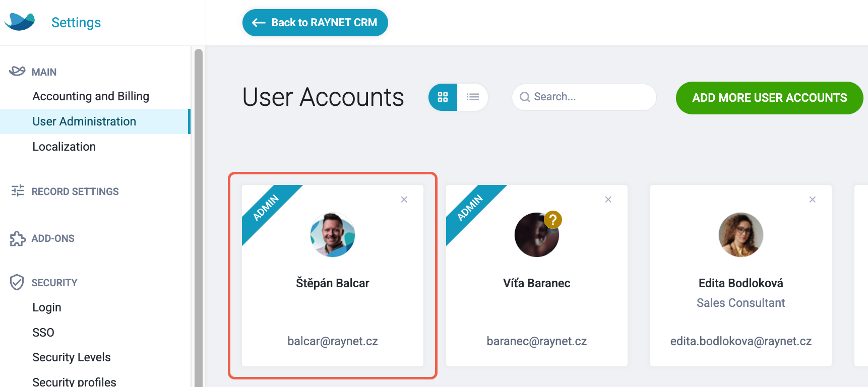Screen dimensions: 868x387
Task: Add more user accounts
Action: (x=769, y=98)
